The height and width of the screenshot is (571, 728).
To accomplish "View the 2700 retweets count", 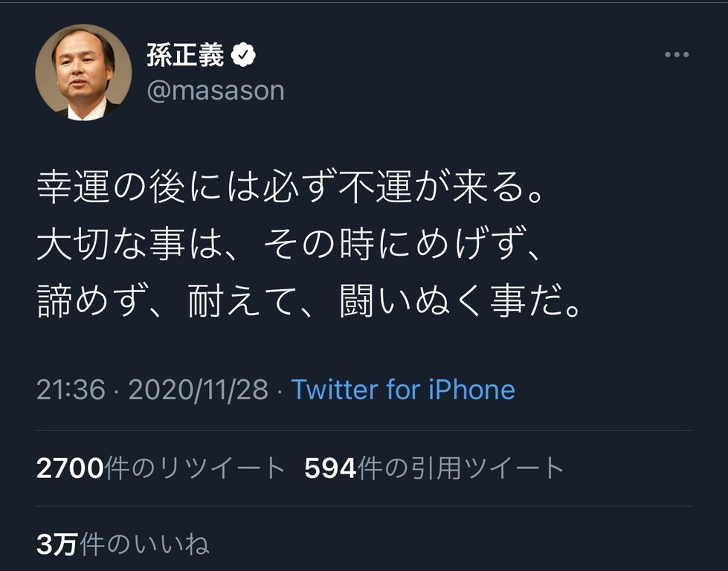I will pos(69,468).
